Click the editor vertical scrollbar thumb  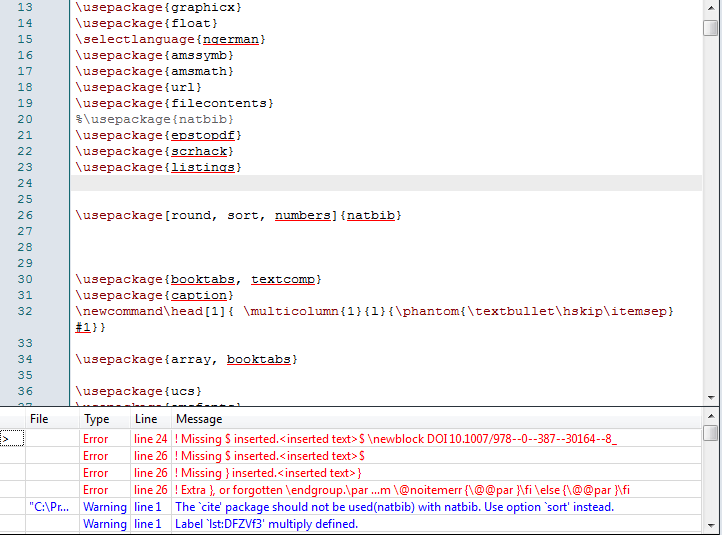[x=711, y=28]
